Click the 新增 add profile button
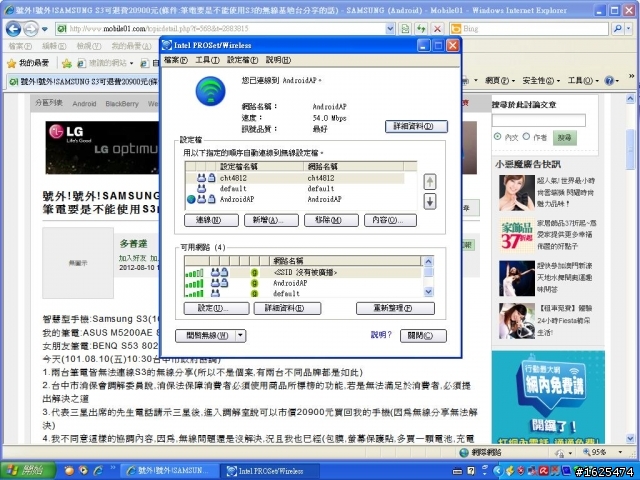The image size is (640, 480). pyautogui.click(x=271, y=220)
